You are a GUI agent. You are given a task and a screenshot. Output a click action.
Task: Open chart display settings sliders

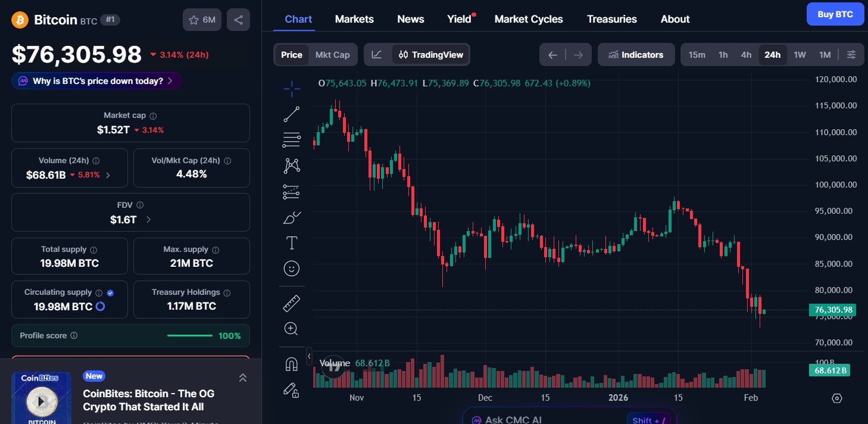tap(851, 54)
